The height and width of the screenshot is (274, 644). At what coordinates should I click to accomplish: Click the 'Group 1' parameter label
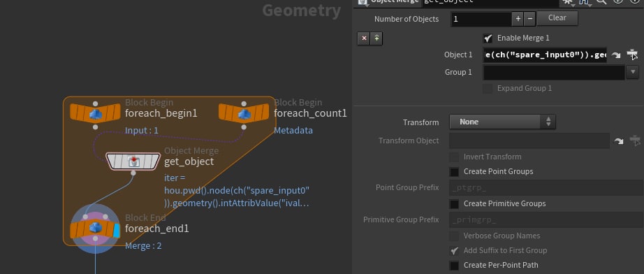click(x=458, y=72)
